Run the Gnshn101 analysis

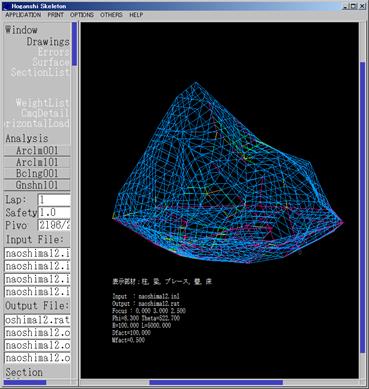[37, 185]
